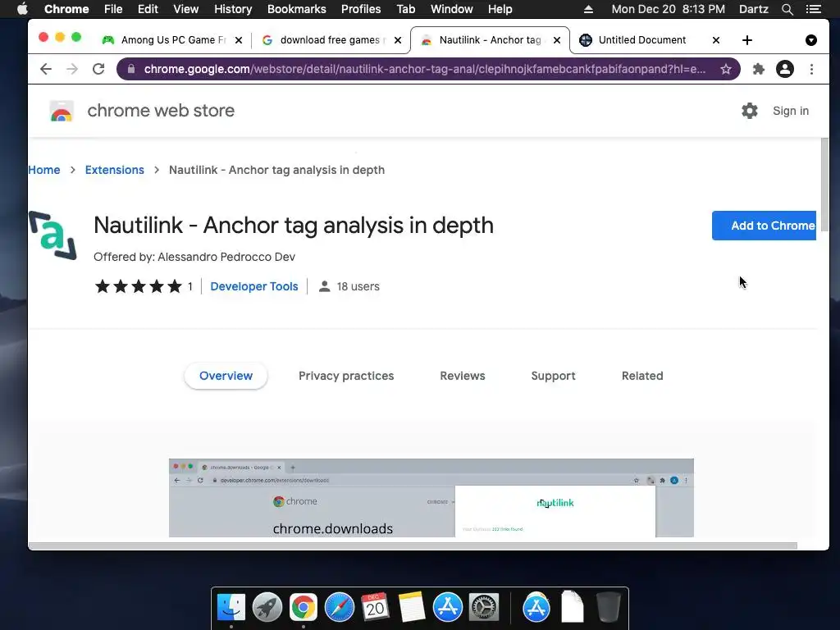The width and height of the screenshot is (840, 630).
Task: Open System Preferences from the dock
Action: click(x=484, y=608)
